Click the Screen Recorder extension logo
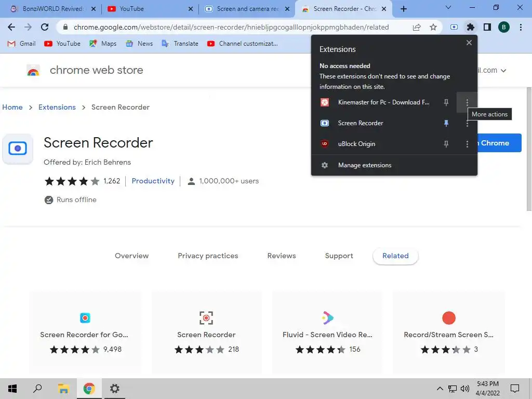This screenshot has width=532, height=399. (x=18, y=149)
